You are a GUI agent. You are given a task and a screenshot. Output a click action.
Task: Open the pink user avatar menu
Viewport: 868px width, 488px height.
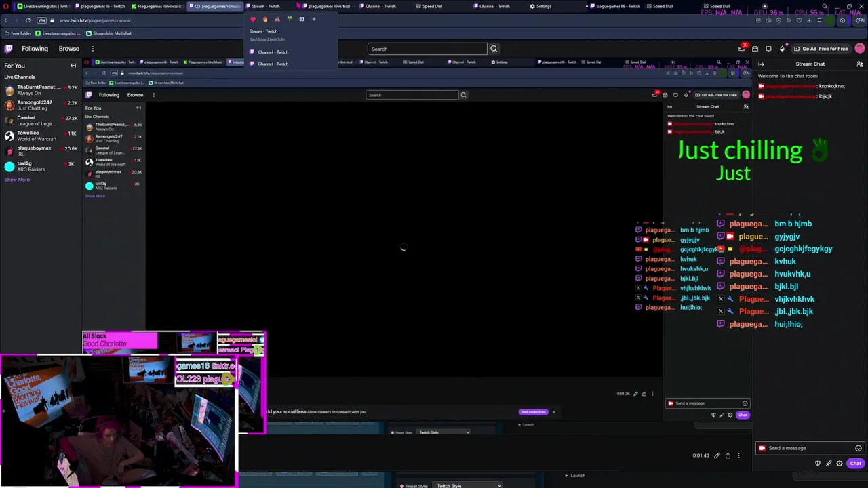point(860,49)
